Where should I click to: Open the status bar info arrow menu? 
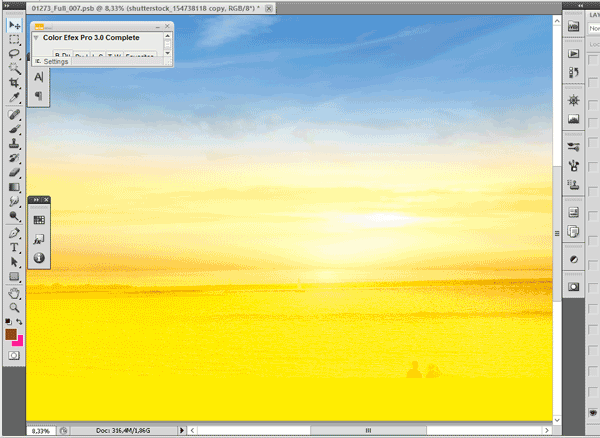tap(182, 431)
